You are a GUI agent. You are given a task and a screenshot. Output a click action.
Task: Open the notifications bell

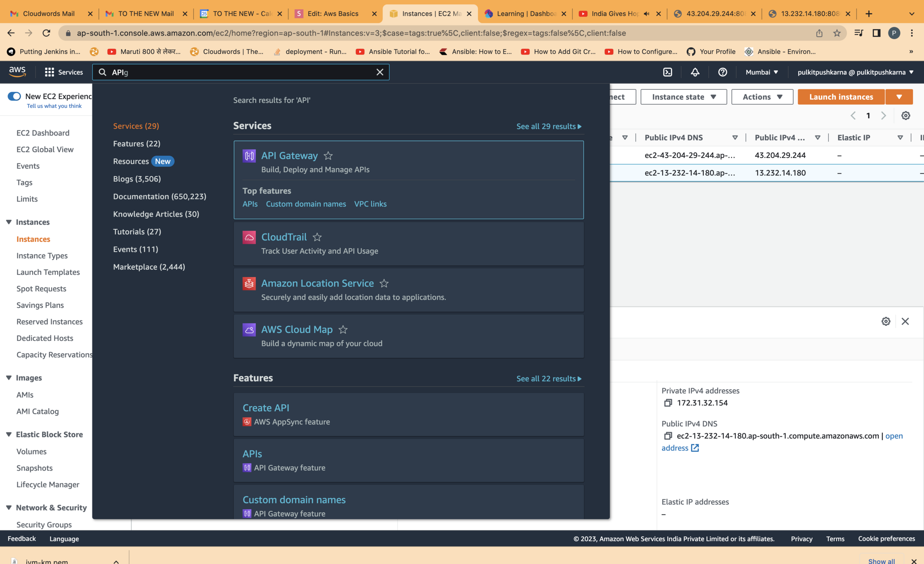click(x=695, y=72)
